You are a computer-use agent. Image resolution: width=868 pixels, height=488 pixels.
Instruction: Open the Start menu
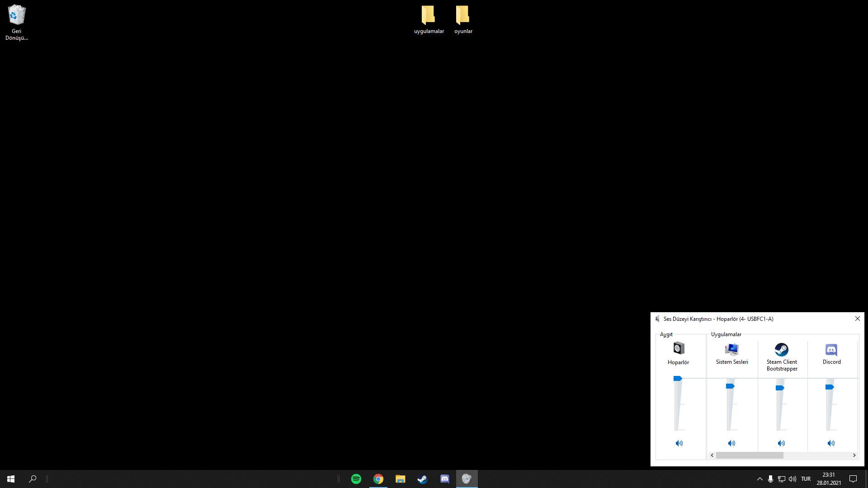(10, 479)
